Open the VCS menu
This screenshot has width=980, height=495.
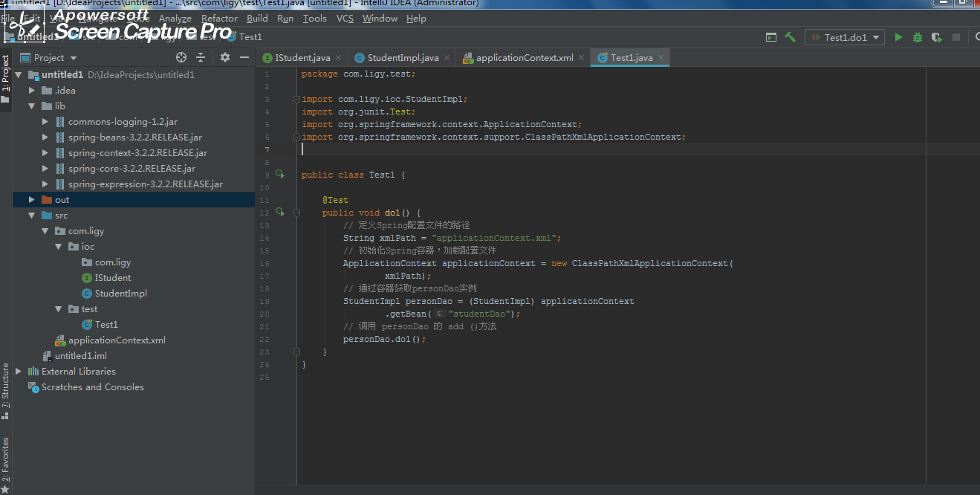point(345,19)
